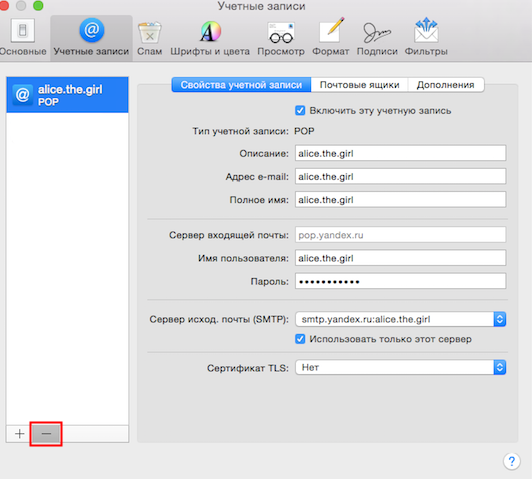Remove account with the minus button
This screenshot has height=479, width=532.
click(x=46, y=434)
